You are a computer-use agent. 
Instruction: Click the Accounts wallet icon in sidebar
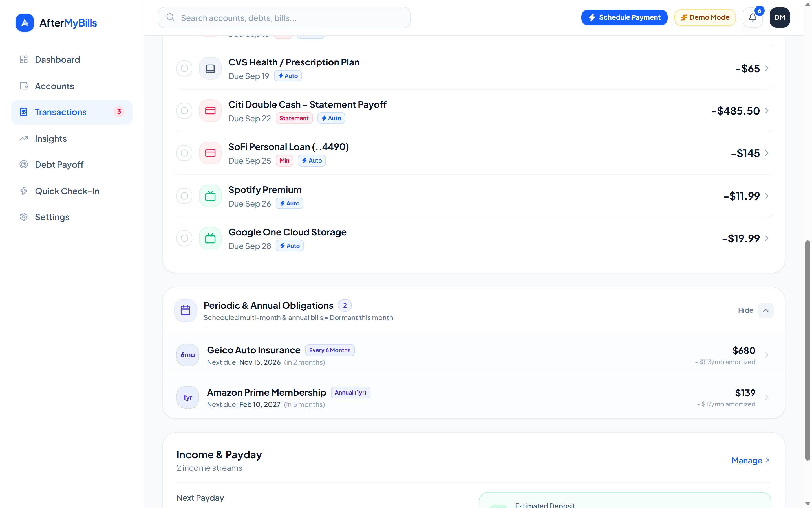click(23, 86)
